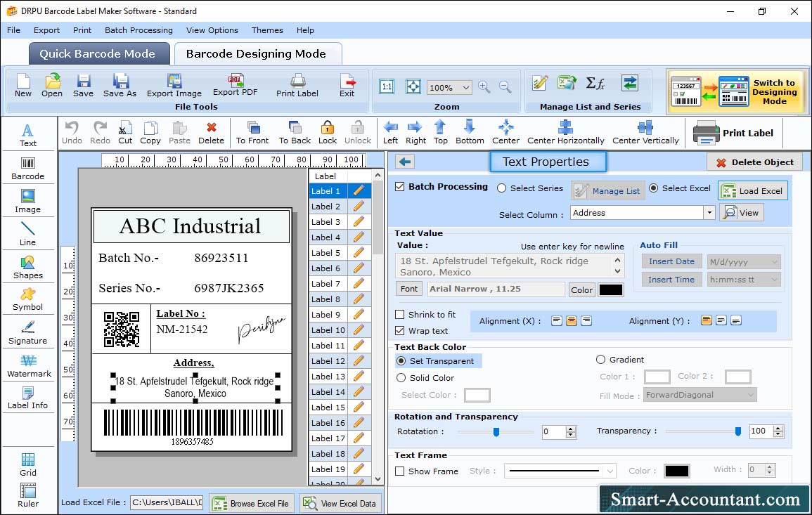Click the zoom in magnifier
The image size is (812, 515).
coord(484,87)
